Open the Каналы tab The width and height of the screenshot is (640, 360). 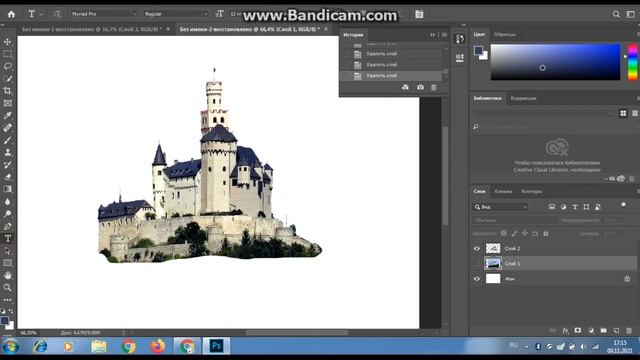[x=503, y=191]
